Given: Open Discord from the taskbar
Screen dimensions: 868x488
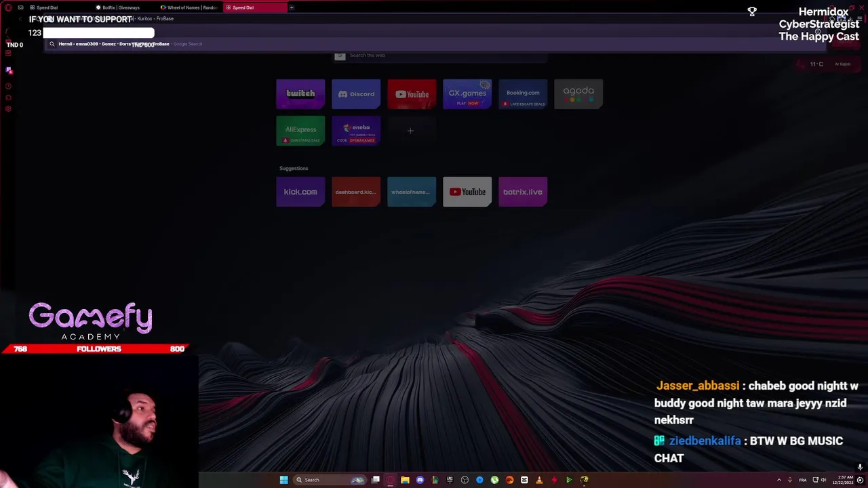Looking at the screenshot, I should click(420, 480).
